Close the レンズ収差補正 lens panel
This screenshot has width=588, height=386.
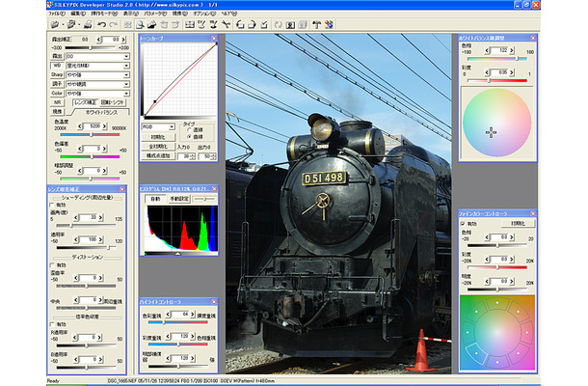pos(122,189)
